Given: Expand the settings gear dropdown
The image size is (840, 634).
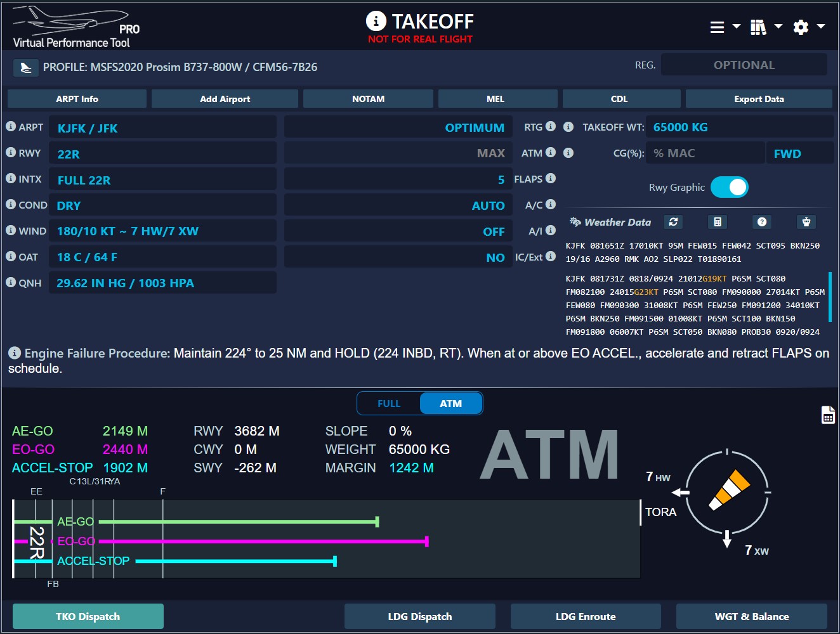Looking at the screenshot, I should click(x=809, y=27).
